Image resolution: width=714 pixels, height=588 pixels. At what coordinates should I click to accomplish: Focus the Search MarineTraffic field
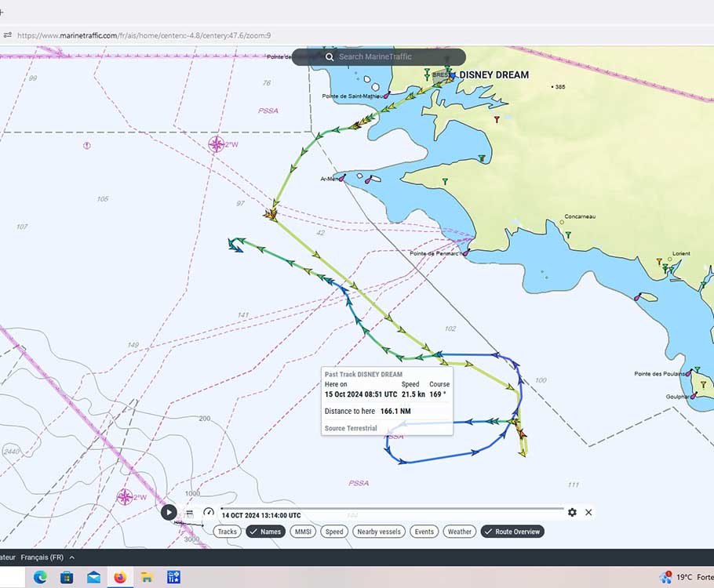click(379, 57)
